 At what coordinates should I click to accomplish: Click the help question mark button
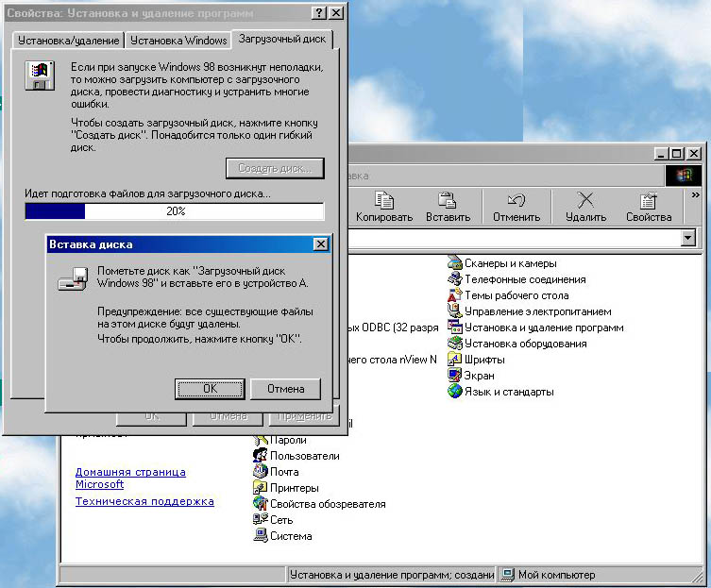coord(319,12)
